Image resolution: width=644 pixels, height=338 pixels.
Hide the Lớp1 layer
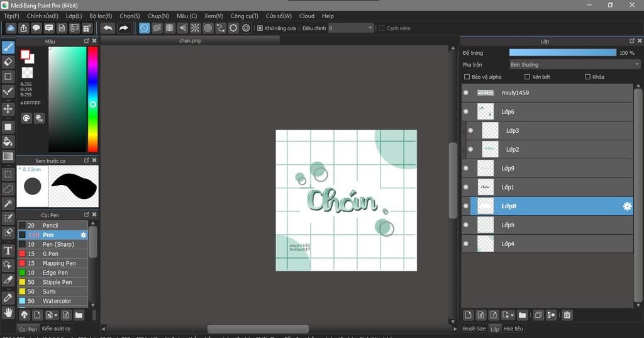tap(466, 187)
